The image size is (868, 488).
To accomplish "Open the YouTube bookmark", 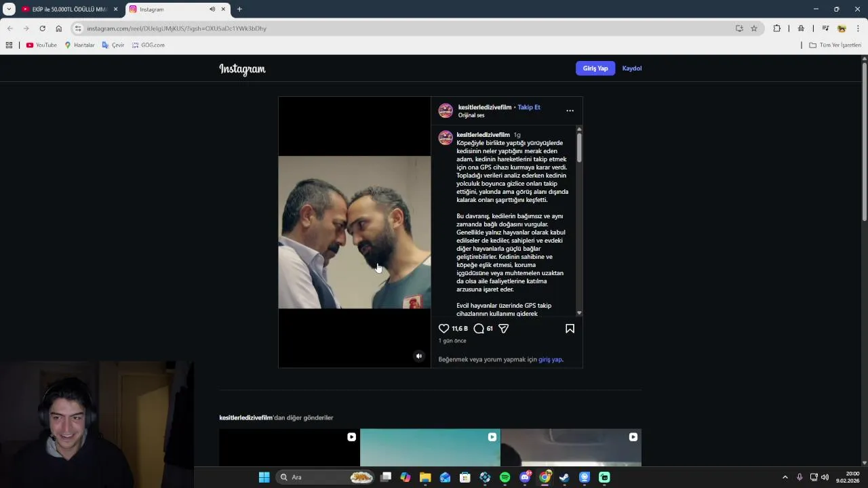I will (x=41, y=45).
